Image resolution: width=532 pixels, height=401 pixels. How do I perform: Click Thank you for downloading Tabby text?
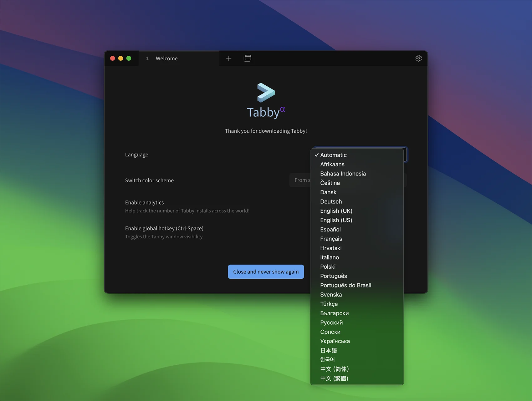click(266, 131)
